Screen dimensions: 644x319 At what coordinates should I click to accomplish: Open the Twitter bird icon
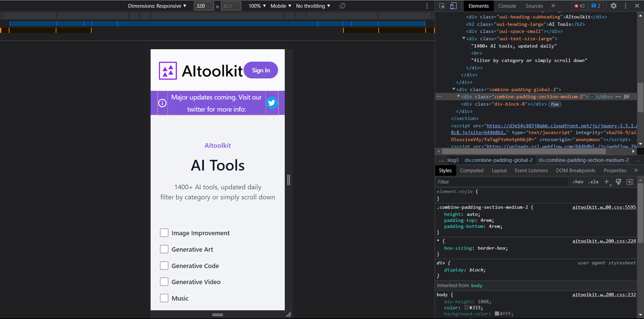point(272,103)
